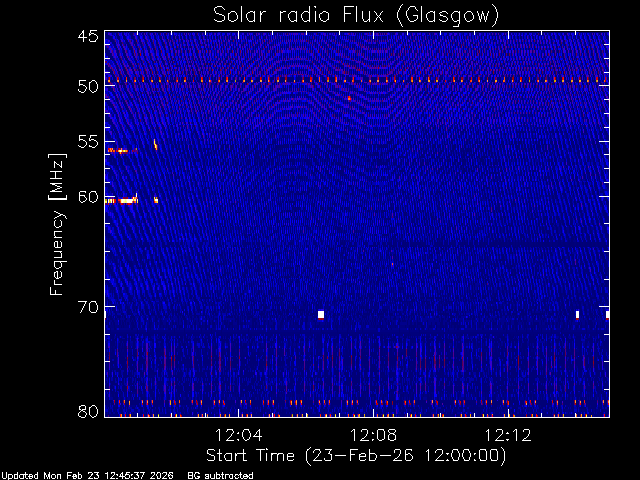Click the 'Start Time (23-Feb-26 12:00:00)' label
640x480 pixels.
point(356,456)
